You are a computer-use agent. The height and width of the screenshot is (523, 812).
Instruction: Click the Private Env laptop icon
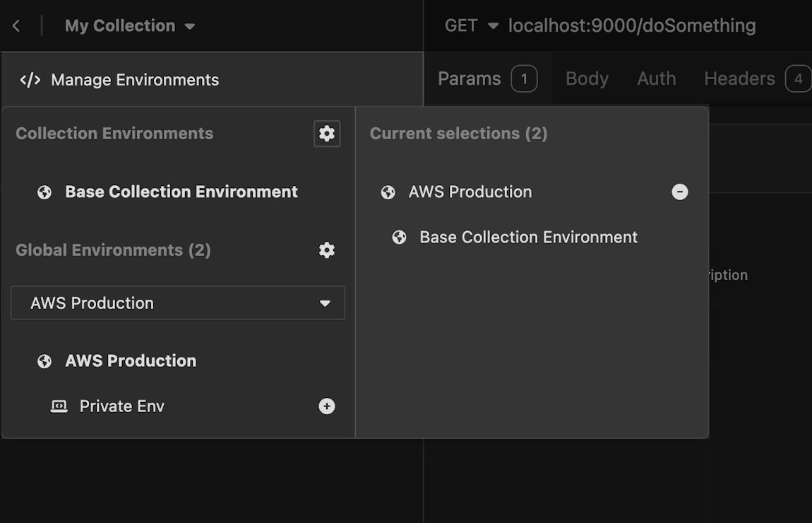(x=59, y=406)
